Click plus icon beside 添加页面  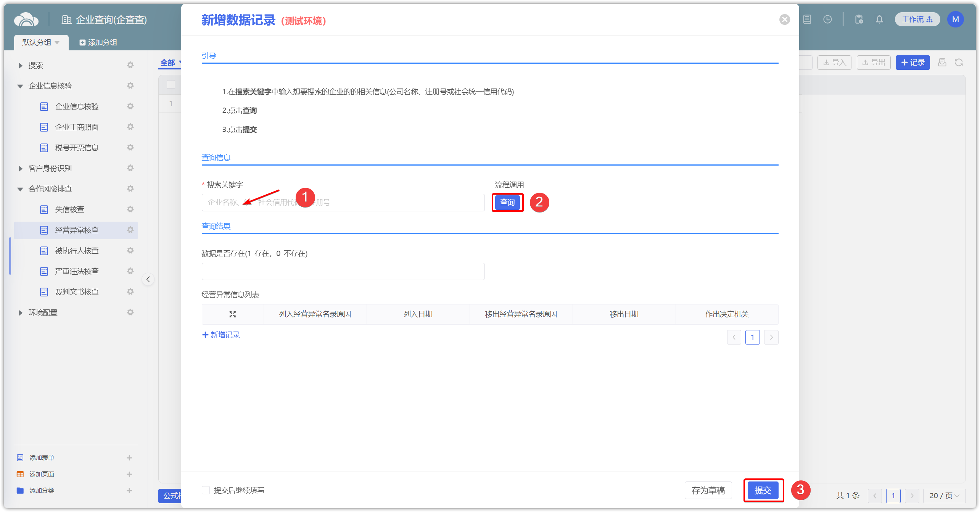[129, 474]
